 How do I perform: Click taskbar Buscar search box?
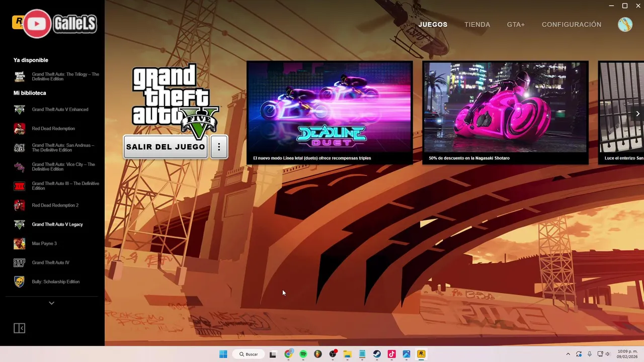coord(249,354)
